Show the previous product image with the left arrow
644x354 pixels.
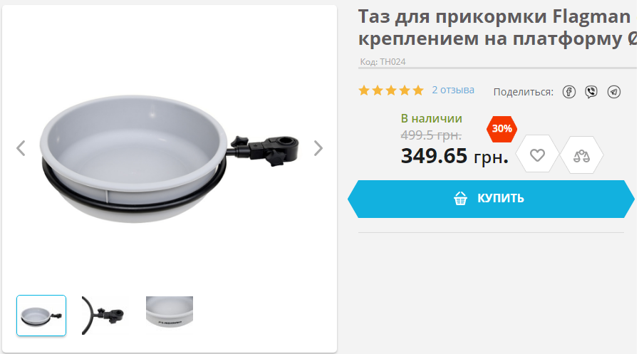click(x=21, y=148)
